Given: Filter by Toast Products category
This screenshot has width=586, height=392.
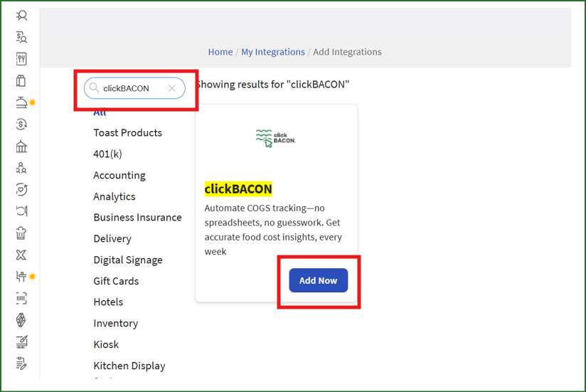Looking at the screenshot, I should 128,132.
